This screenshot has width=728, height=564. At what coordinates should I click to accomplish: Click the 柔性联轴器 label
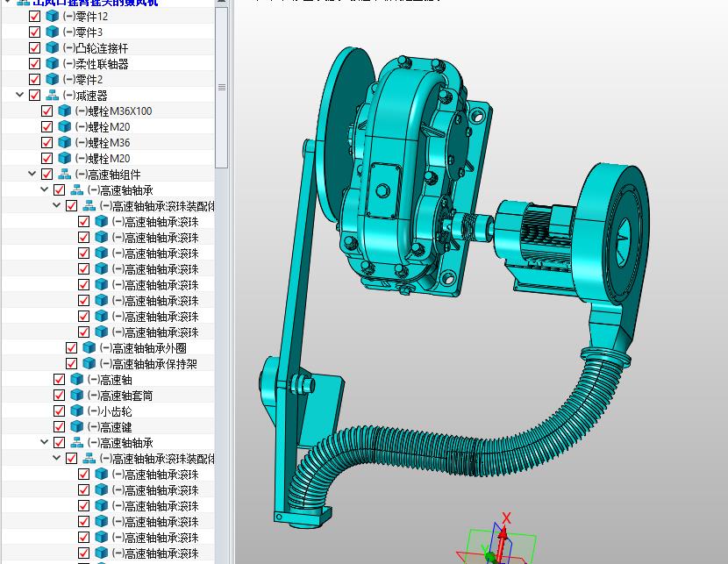point(96,64)
